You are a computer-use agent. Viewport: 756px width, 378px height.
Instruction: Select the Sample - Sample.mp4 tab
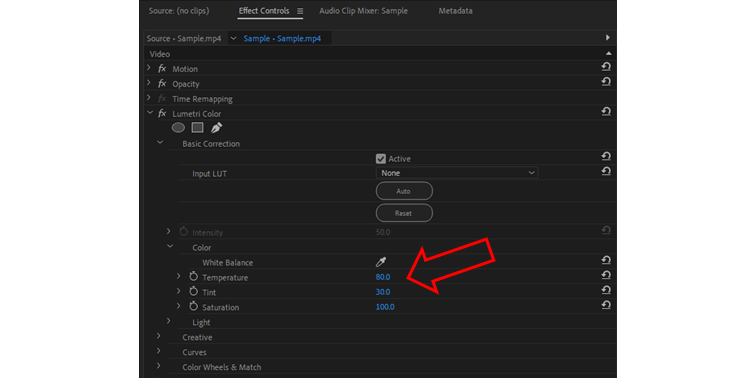[x=282, y=39]
